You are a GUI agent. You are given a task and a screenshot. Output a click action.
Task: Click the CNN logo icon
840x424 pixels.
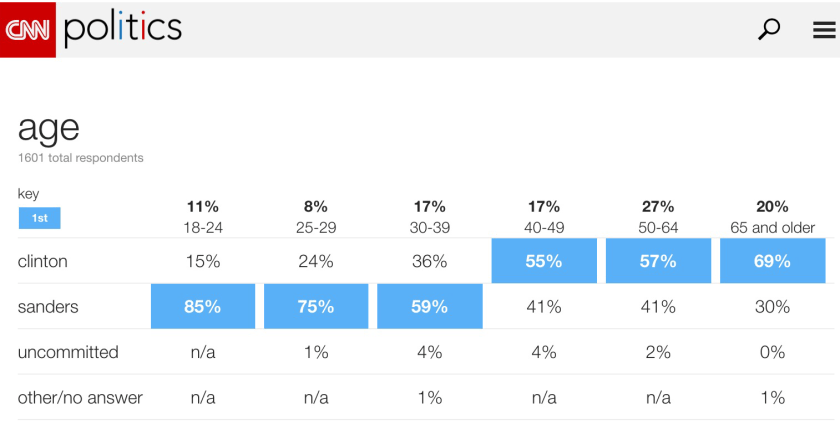tap(28, 29)
